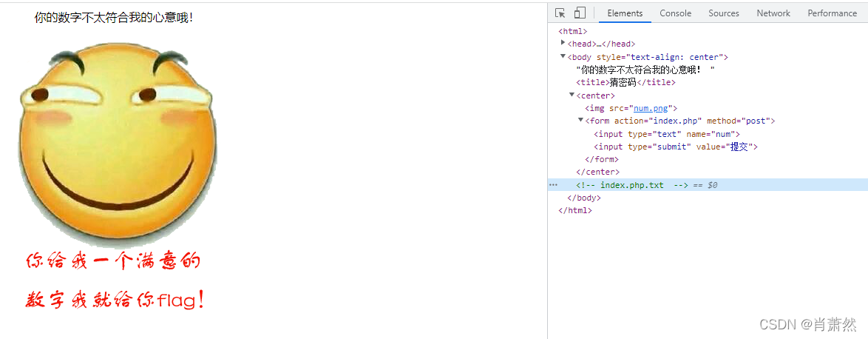Select the closing </body> tag line

click(584, 198)
